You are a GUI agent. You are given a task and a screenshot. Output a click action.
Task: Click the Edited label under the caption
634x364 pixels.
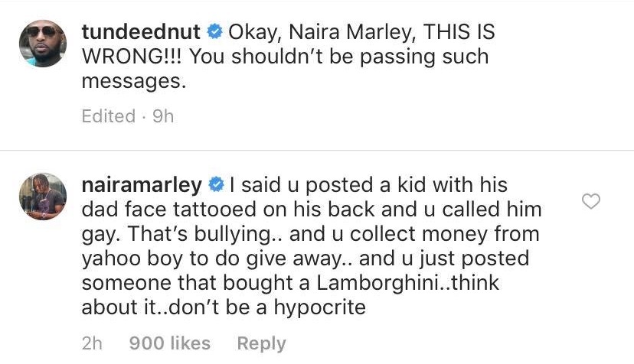(x=108, y=115)
